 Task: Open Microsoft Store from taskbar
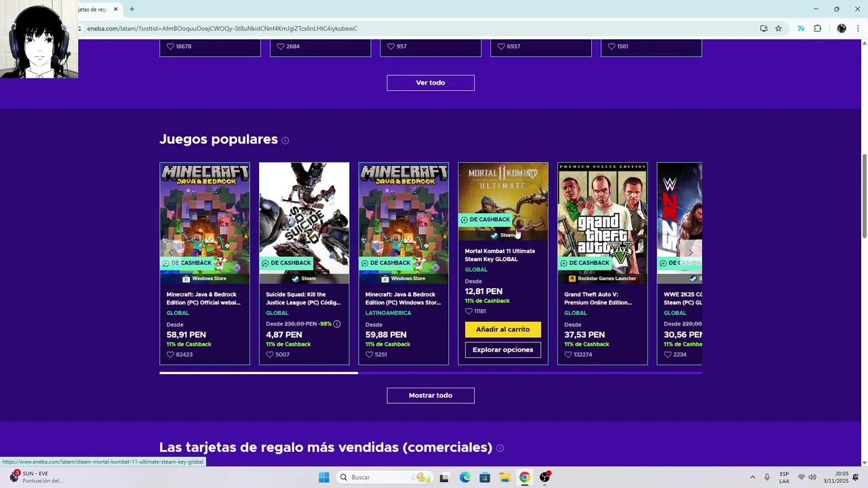click(x=485, y=477)
